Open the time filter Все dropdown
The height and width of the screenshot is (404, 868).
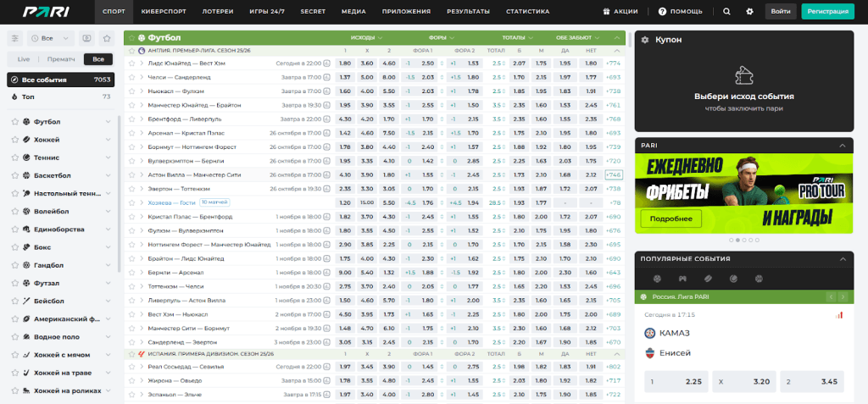pos(50,39)
